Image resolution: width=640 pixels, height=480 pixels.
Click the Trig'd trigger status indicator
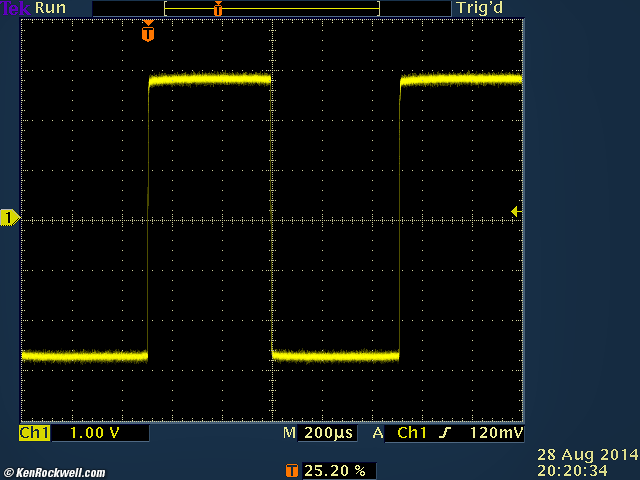click(478, 8)
